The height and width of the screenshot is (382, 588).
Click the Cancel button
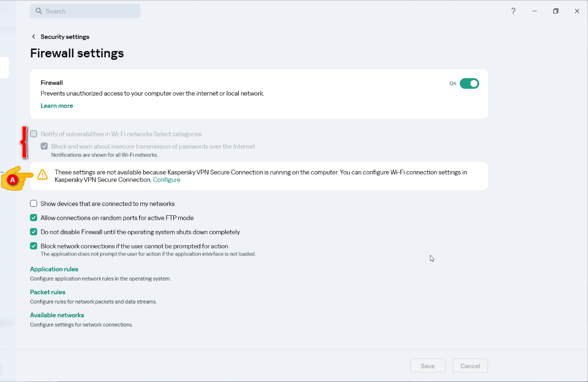470,366
